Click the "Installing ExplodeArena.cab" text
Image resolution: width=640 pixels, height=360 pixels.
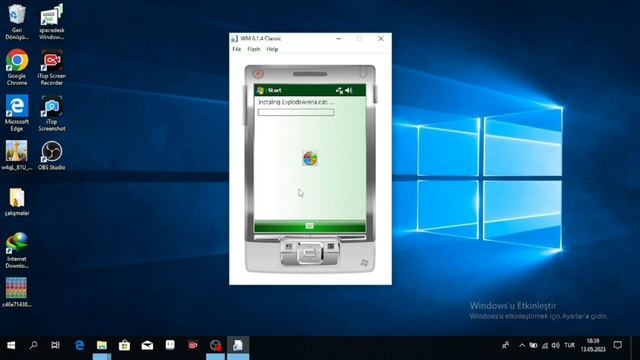(x=296, y=102)
